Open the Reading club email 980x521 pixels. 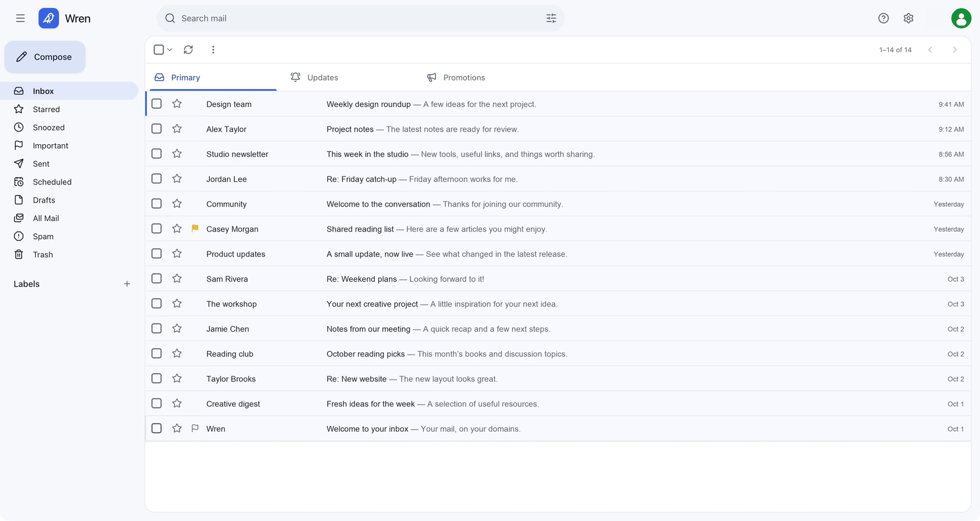click(558, 354)
